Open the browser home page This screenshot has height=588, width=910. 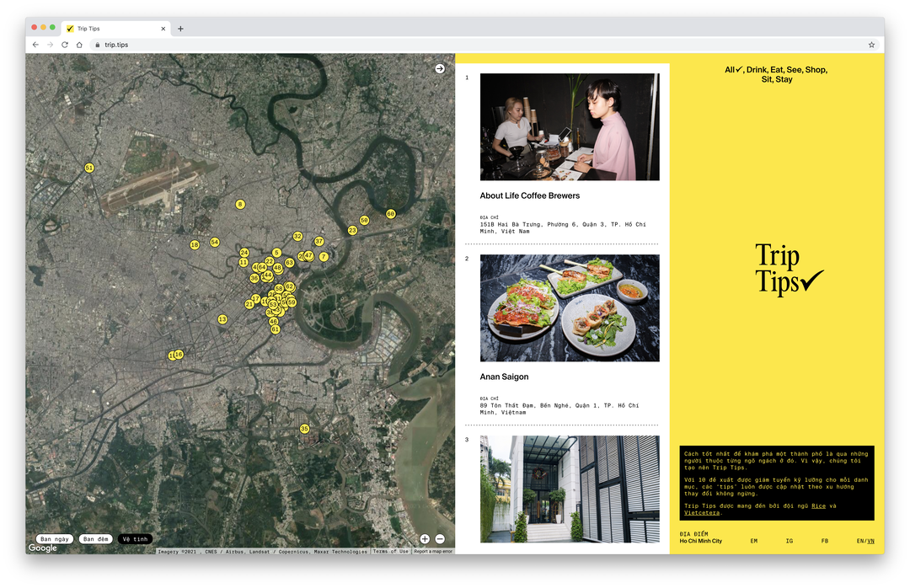pos(79,45)
